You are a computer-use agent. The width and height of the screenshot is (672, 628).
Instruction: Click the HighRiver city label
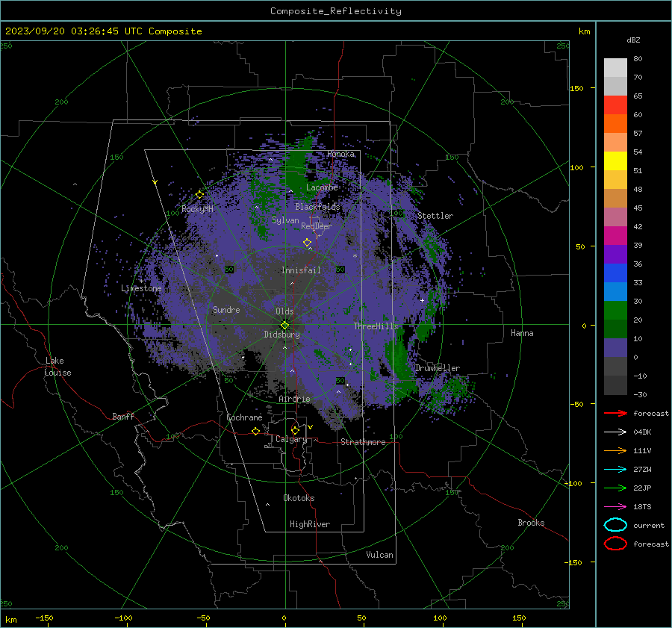pos(310,524)
